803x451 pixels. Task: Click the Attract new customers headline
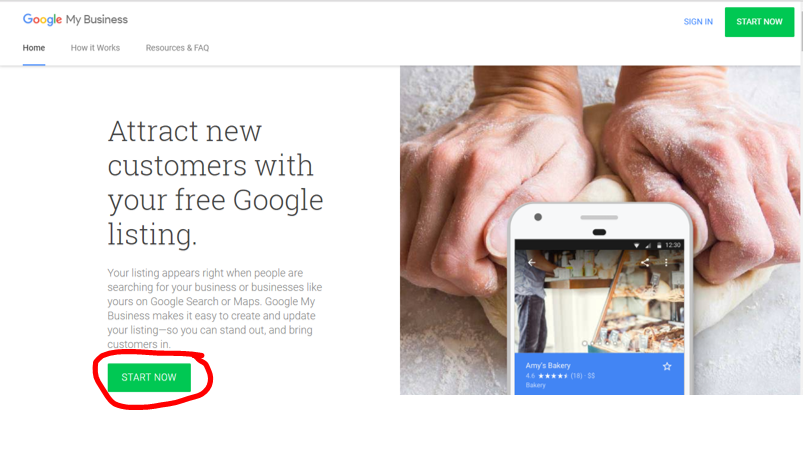click(x=215, y=183)
